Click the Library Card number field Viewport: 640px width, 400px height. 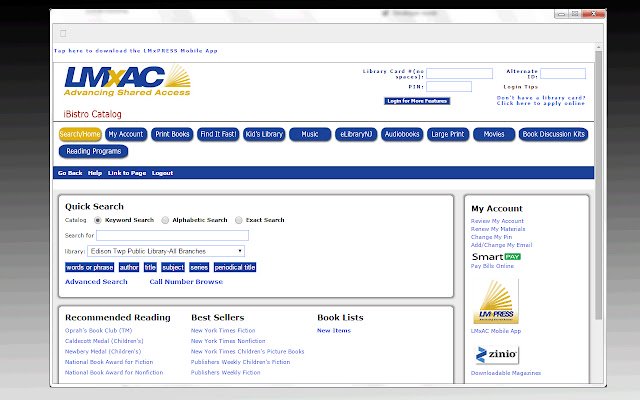(460, 73)
